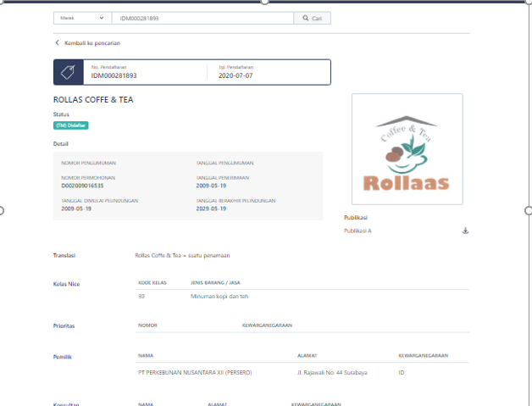Viewport: 532px width, 406px height.
Task: Click the Merek dropdown arrow
Action: click(x=102, y=18)
